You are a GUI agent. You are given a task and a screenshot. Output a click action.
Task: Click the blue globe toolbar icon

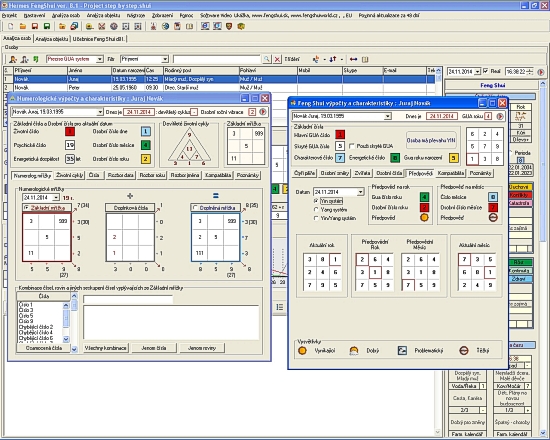point(165,26)
